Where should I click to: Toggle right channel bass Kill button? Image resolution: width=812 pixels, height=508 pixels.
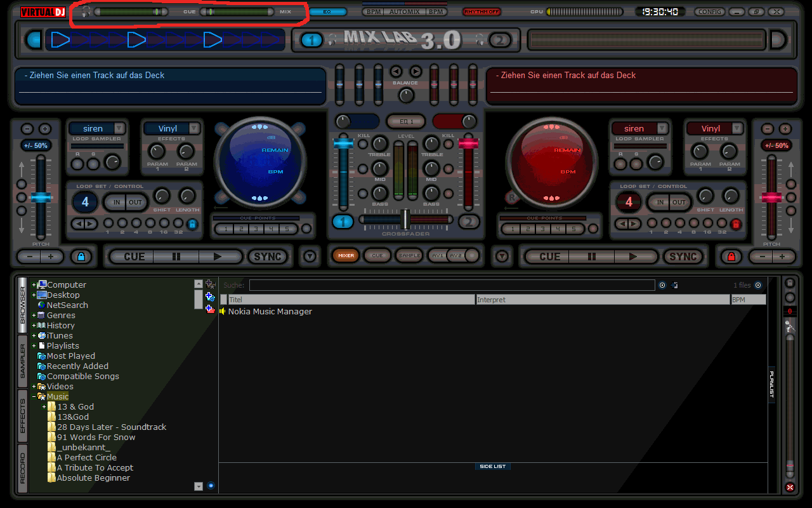tap(449, 193)
